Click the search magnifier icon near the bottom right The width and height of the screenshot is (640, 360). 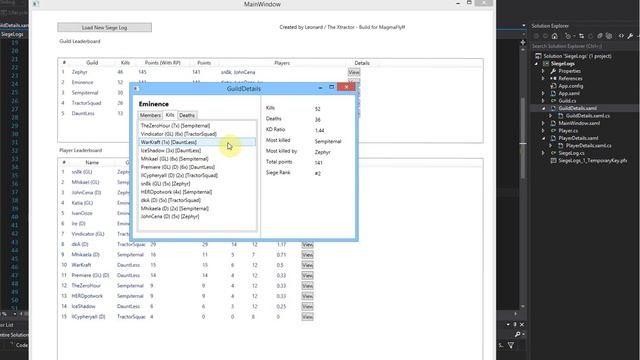point(518,334)
